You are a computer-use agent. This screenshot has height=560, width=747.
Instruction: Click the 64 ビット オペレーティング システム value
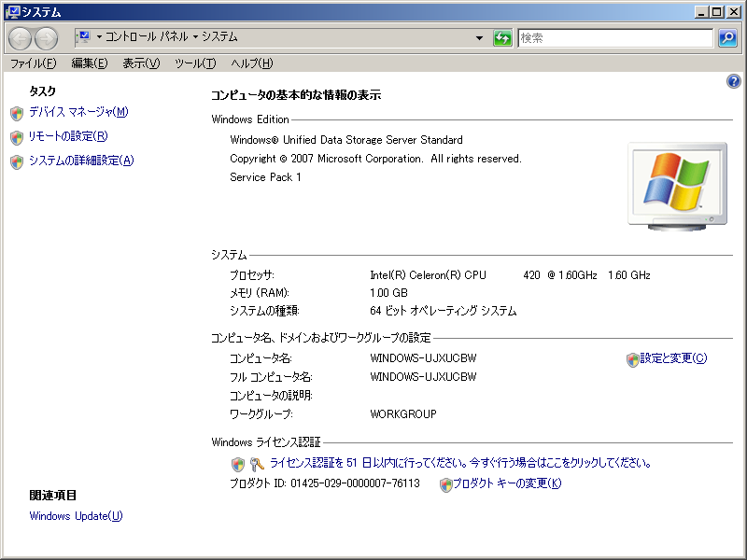pos(443,311)
